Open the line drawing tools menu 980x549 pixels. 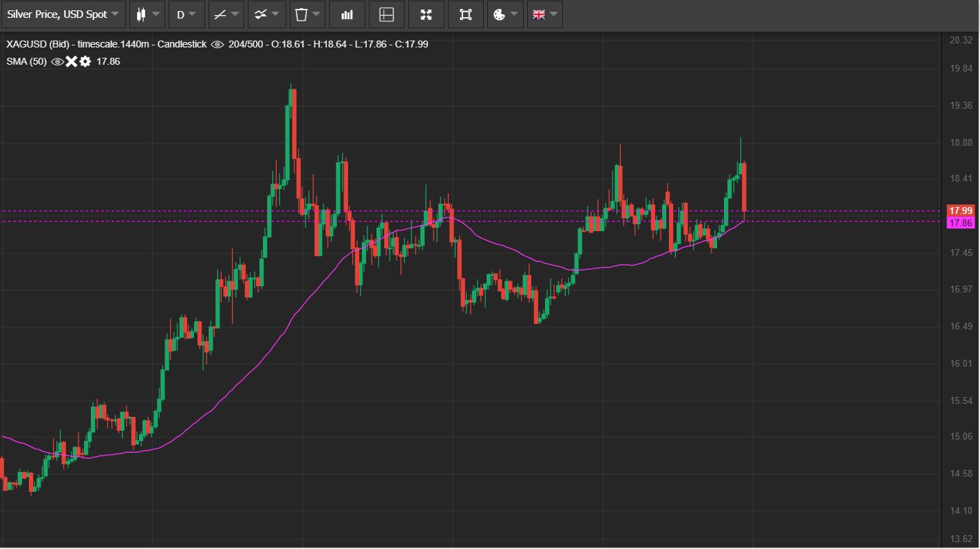click(226, 14)
